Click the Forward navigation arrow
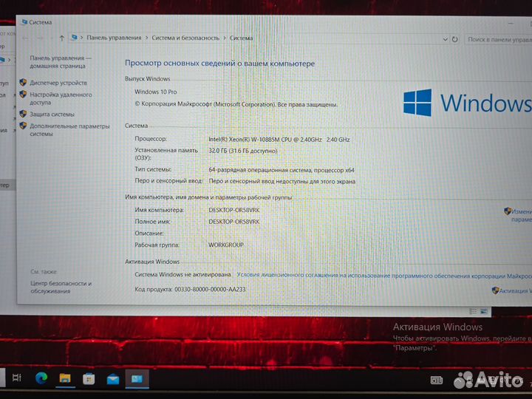This screenshot has width=532, height=399. pos(41,38)
